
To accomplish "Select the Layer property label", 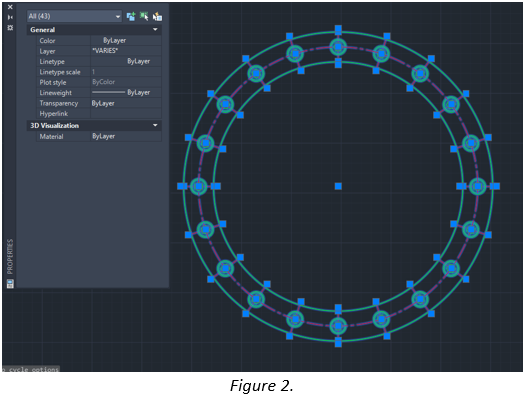I will (x=47, y=51).
